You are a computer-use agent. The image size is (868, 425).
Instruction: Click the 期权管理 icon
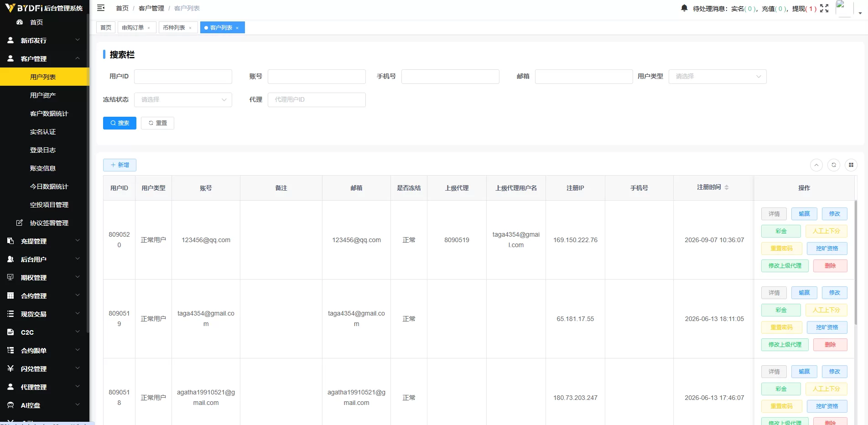(10, 277)
